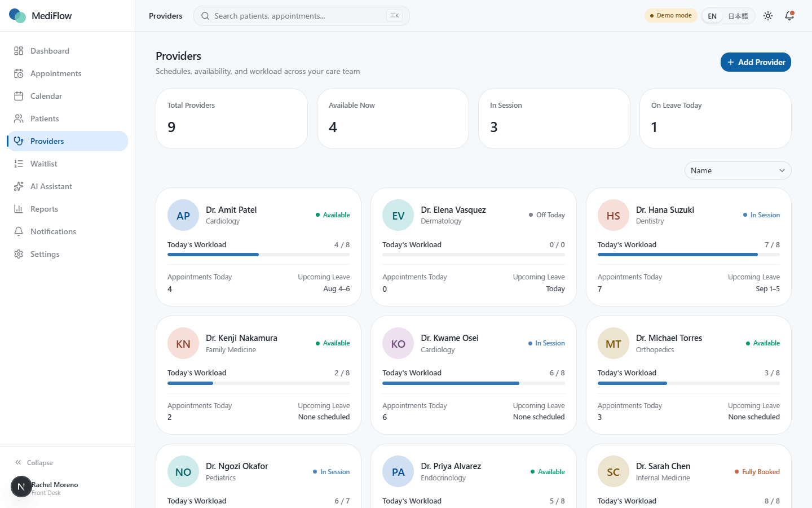Click 'Sep 1–5' upcoming leave value
The width and height of the screenshot is (812, 508).
[x=767, y=288]
